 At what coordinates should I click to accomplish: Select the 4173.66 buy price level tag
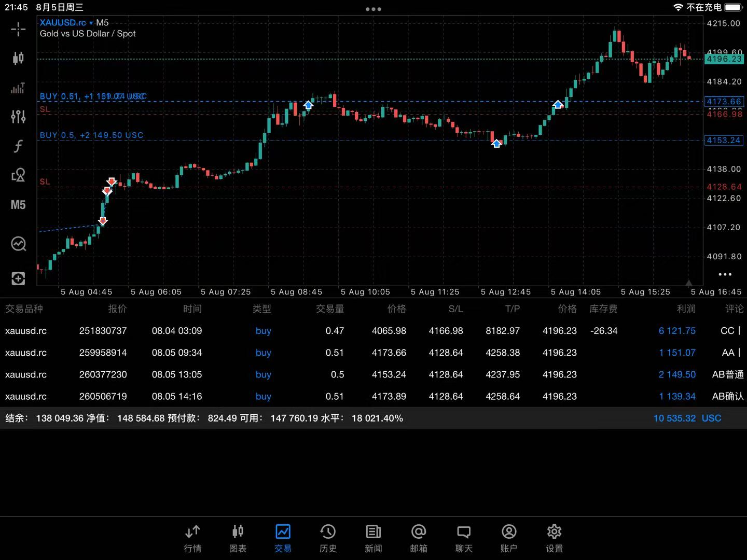click(x=724, y=102)
